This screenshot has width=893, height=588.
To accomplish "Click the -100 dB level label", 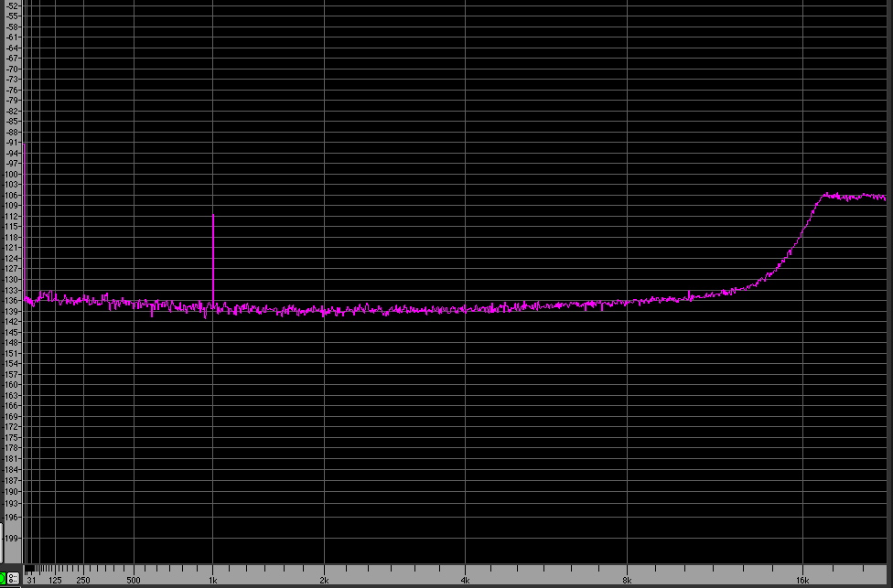I will pos(11,174).
